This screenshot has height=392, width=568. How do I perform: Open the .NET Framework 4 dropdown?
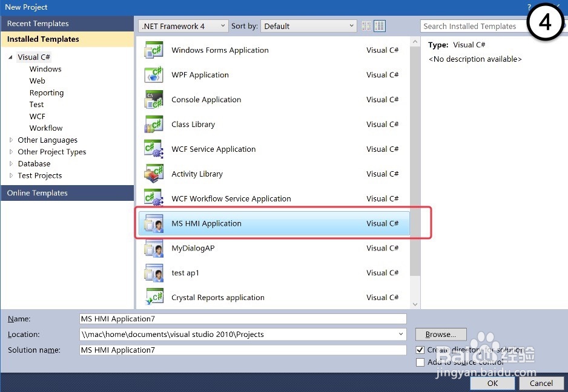point(183,26)
